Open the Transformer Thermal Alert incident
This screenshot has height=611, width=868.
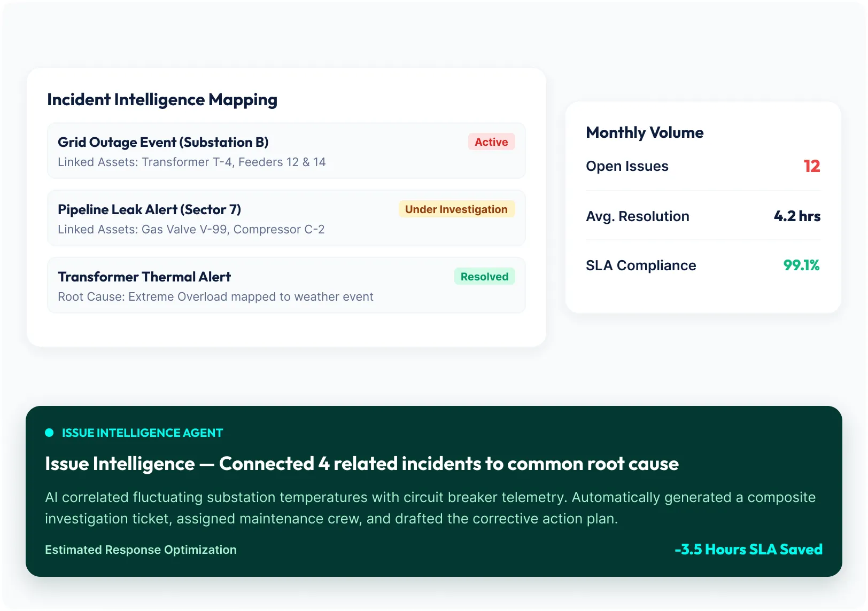(x=286, y=285)
